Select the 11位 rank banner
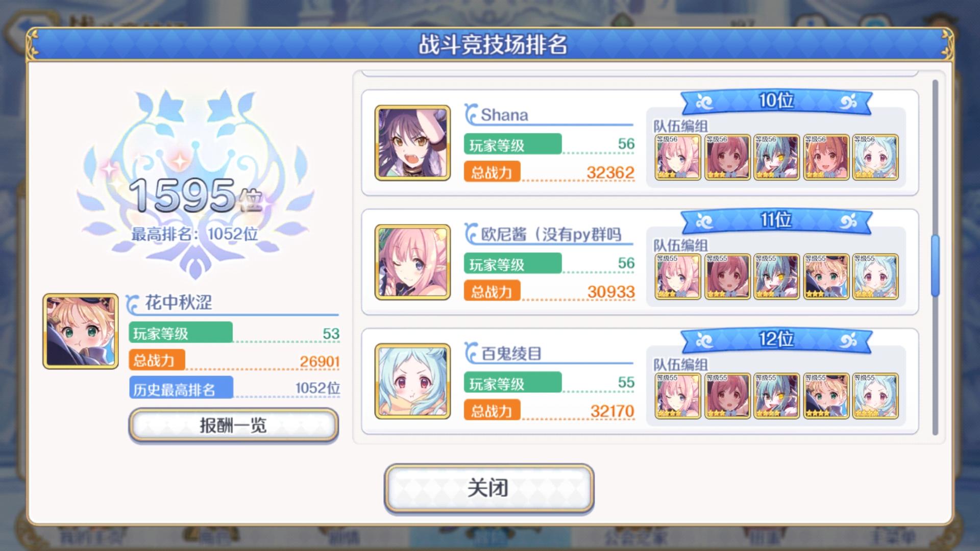980x551 pixels. 776,221
